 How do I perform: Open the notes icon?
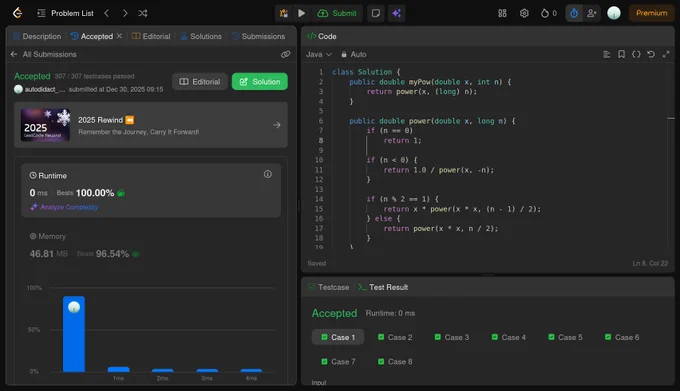(376, 13)
